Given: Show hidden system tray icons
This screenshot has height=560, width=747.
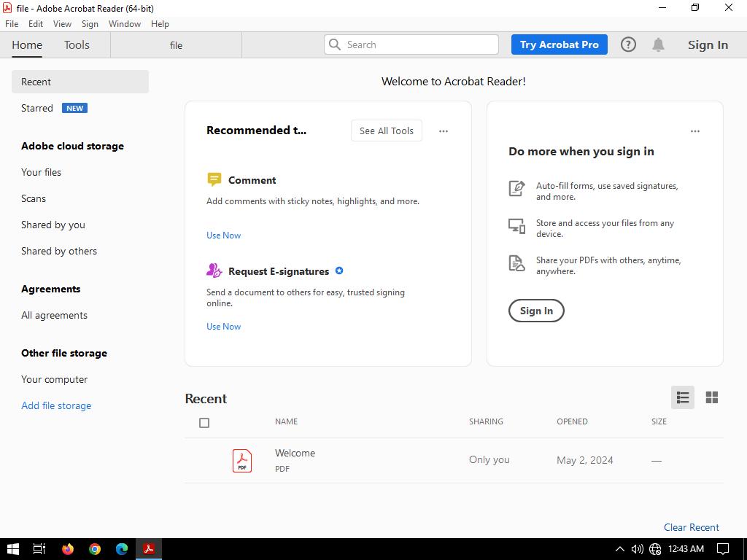Looking at the screenshot, I should [619, 549].
